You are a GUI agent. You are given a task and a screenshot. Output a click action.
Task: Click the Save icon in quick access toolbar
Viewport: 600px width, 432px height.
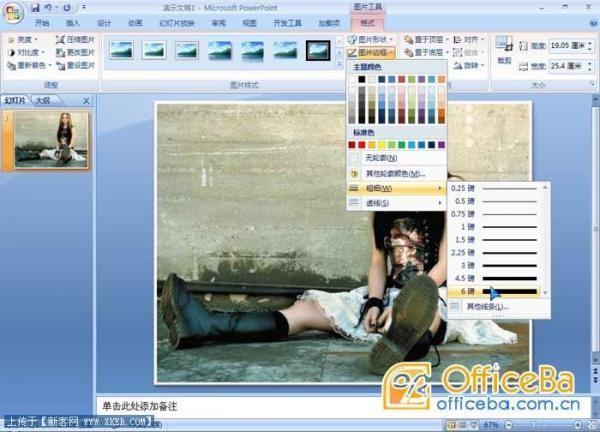point(35,7)
